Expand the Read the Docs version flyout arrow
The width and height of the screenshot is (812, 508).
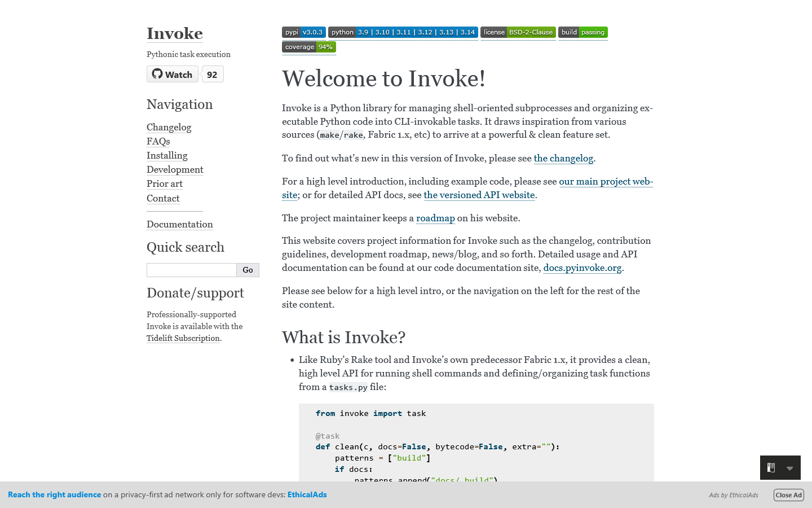pyautogui.click(x=789, y=468)
